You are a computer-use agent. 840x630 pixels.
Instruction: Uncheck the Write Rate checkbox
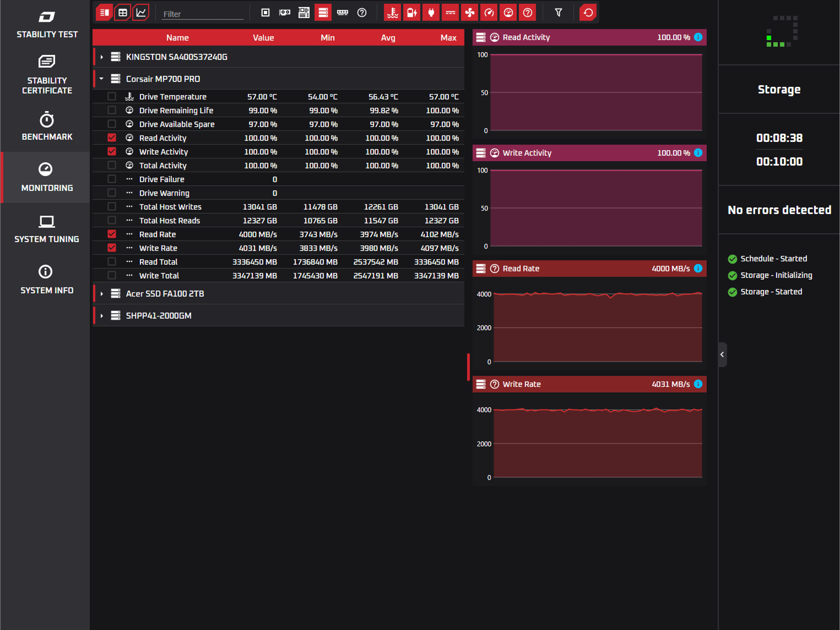[x=112, y=248]
